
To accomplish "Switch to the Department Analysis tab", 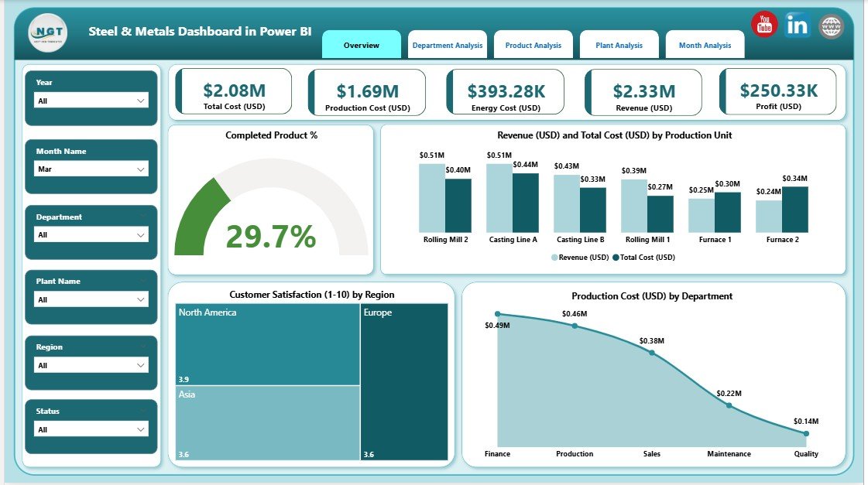I will coord(448,45).
